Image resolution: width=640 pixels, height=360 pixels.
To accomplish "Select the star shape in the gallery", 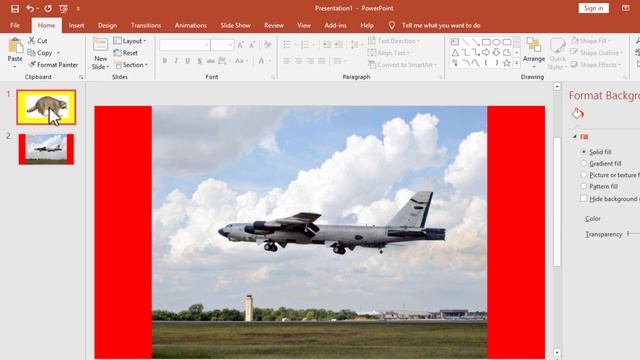I will click(x=507, y=63).
